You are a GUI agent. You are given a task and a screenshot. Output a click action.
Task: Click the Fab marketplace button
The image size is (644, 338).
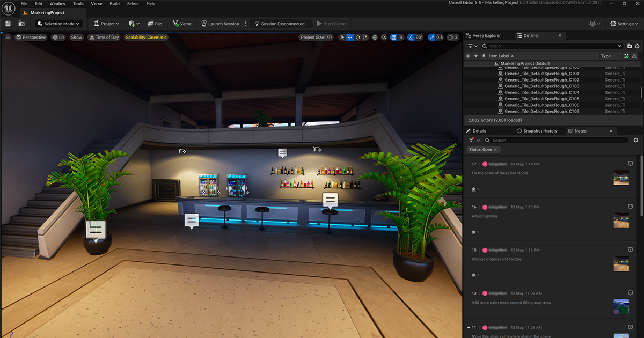pyautogui.click(x=155, y=24)
